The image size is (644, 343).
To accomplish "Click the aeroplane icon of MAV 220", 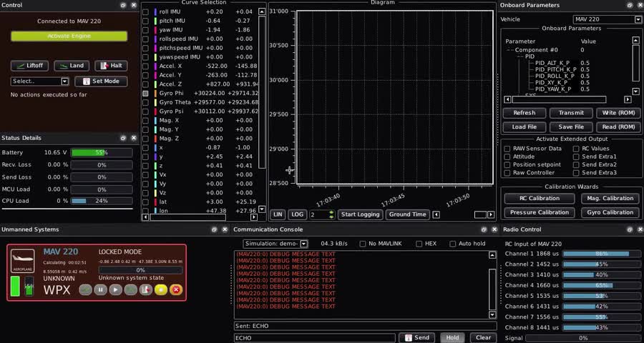I will [x=23, y=261].
